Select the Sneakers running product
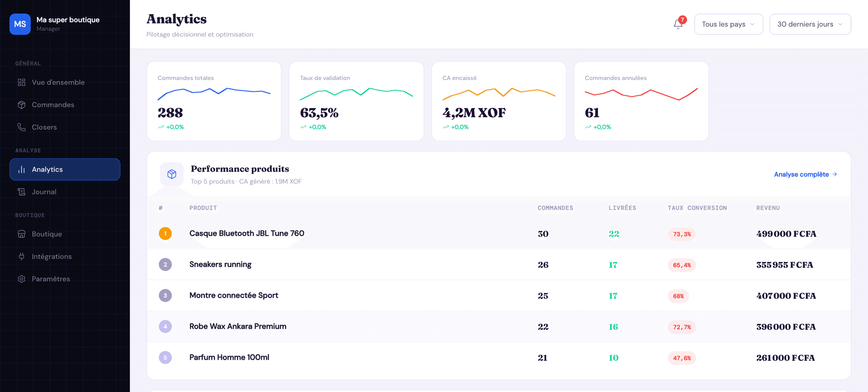This screenshot has width=868, height=392. tap(220, 264)
